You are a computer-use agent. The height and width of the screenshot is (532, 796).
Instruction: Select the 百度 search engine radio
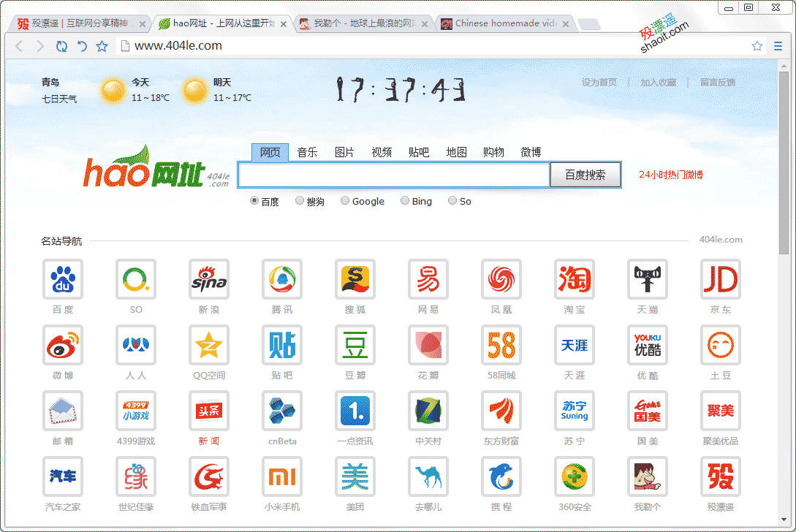[x=254, y=201]
